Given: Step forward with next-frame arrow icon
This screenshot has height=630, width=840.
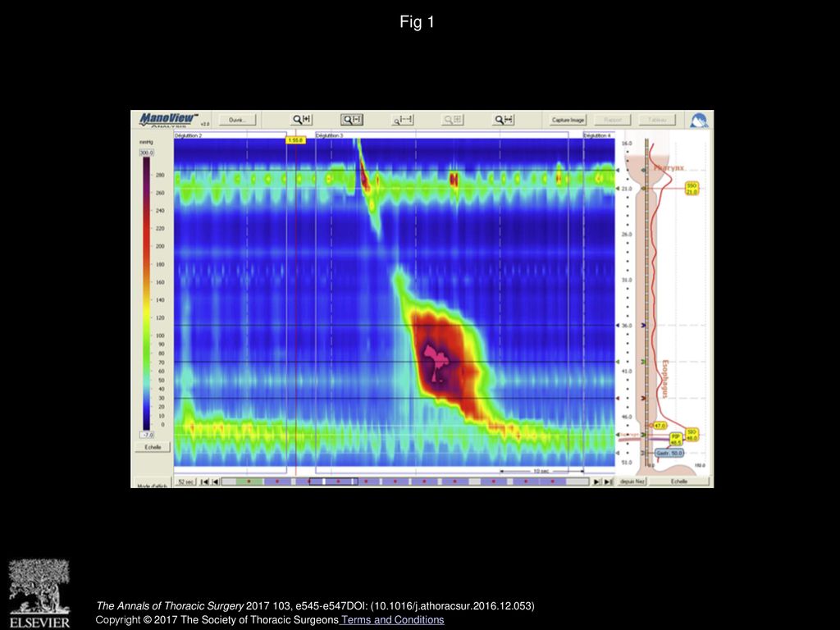Looking at the screenshot, I should point(596,482).
